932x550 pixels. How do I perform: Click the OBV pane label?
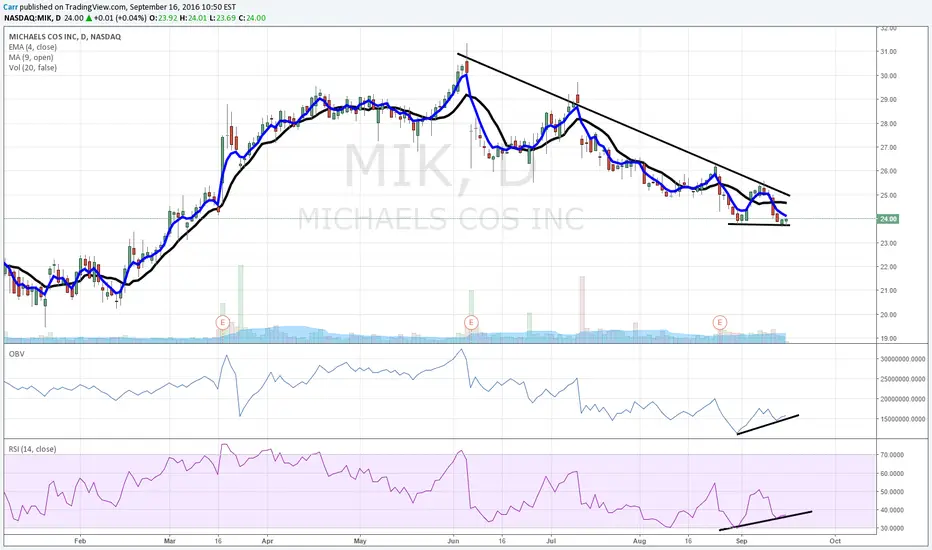[x=16, y=354]
